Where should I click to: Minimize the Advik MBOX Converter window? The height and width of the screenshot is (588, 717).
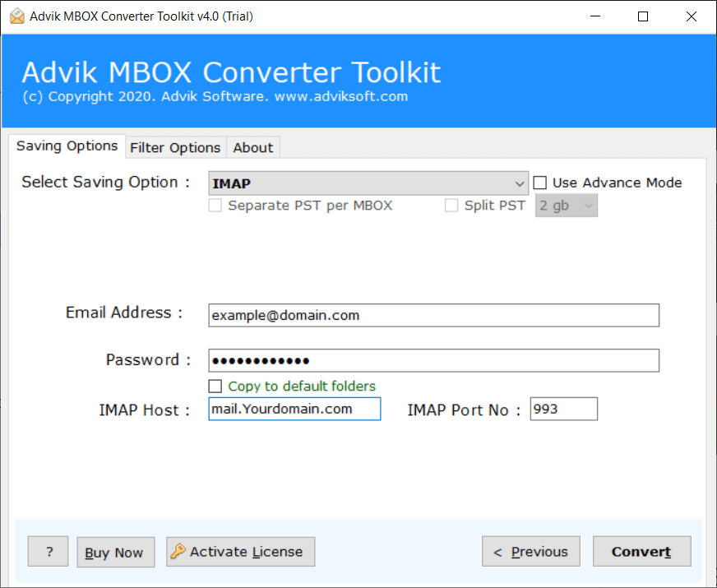595,16
